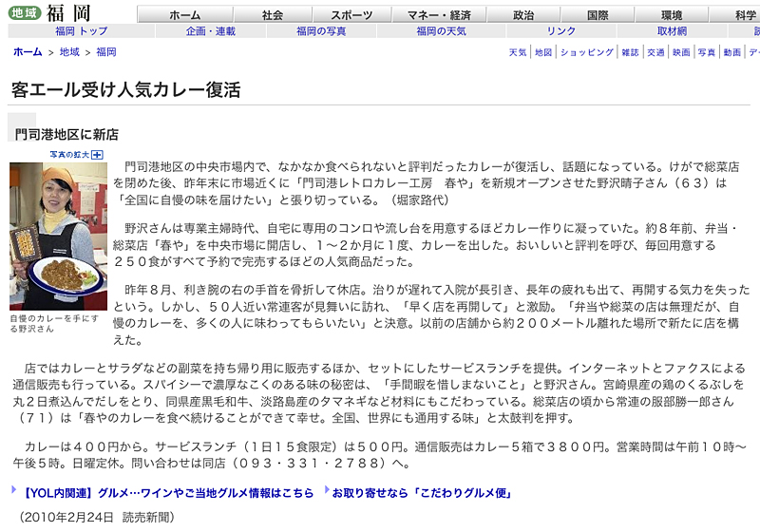Click the 地域 breadcrumb link

pos(69,52)
